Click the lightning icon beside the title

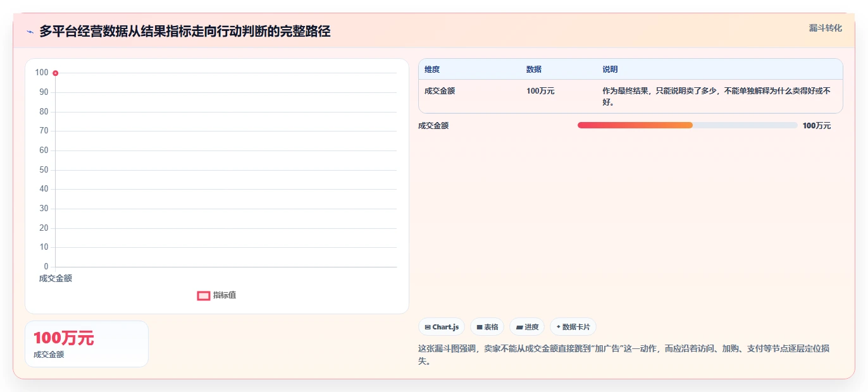(x=30, y=32)
